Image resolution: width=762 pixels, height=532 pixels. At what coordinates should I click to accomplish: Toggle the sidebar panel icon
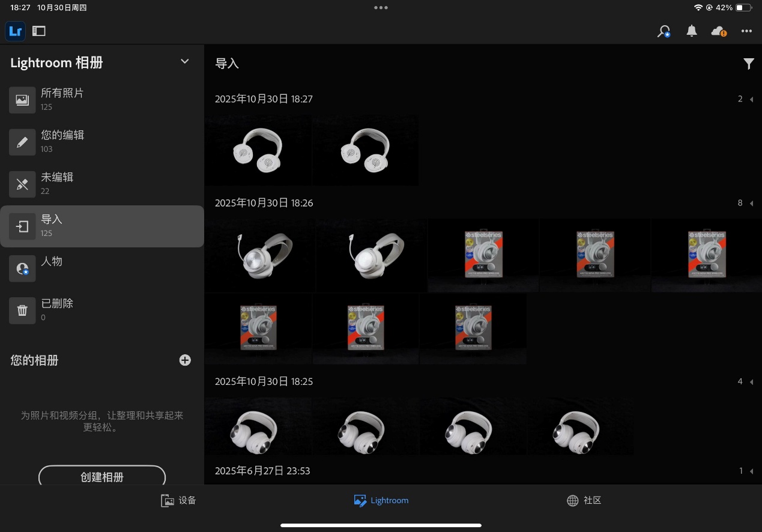click(x=39, y=31)
